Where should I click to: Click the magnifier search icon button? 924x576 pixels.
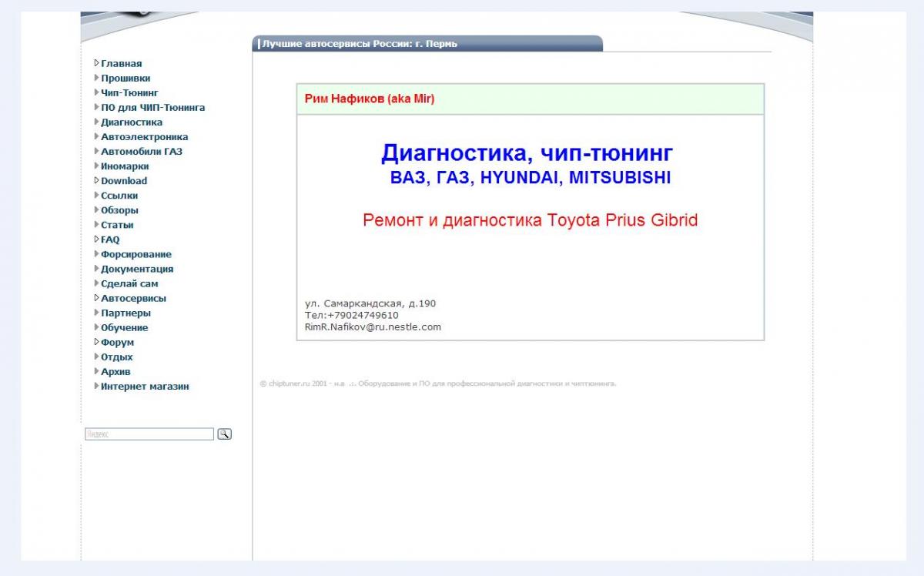[224, 434]
